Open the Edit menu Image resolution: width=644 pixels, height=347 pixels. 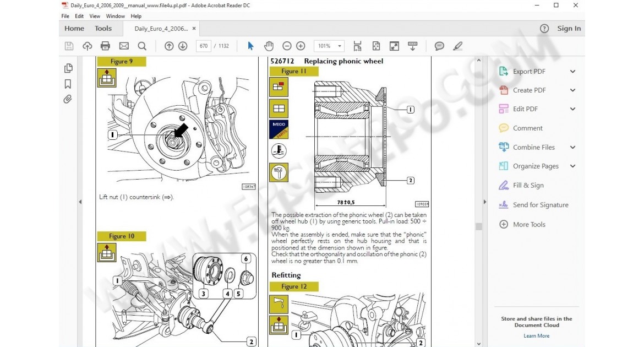(79, 16)
